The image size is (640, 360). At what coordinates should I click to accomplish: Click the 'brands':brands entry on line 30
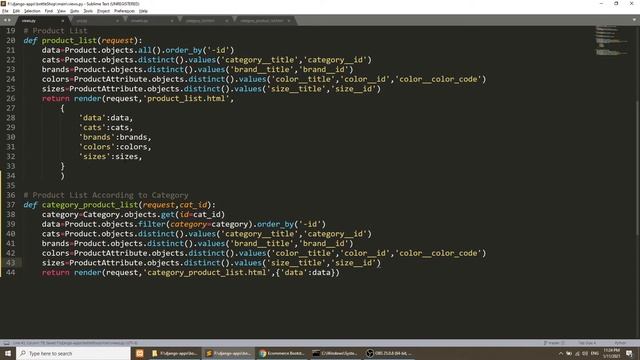pos(115,137)
